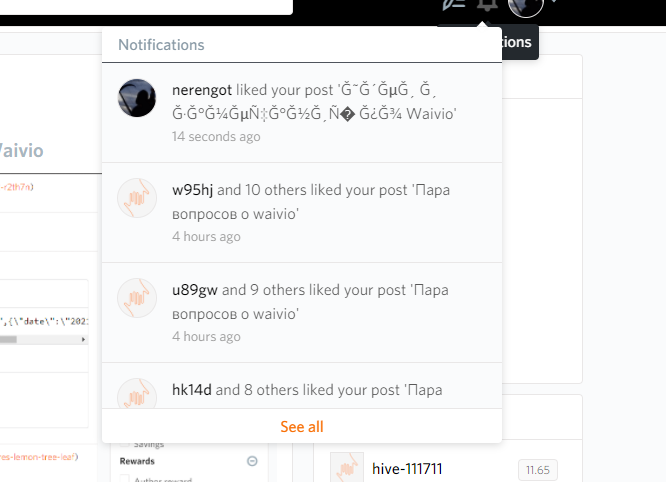Click nerengot's avatar in notifications
This screenshot has height=482, width=666.
137,98
